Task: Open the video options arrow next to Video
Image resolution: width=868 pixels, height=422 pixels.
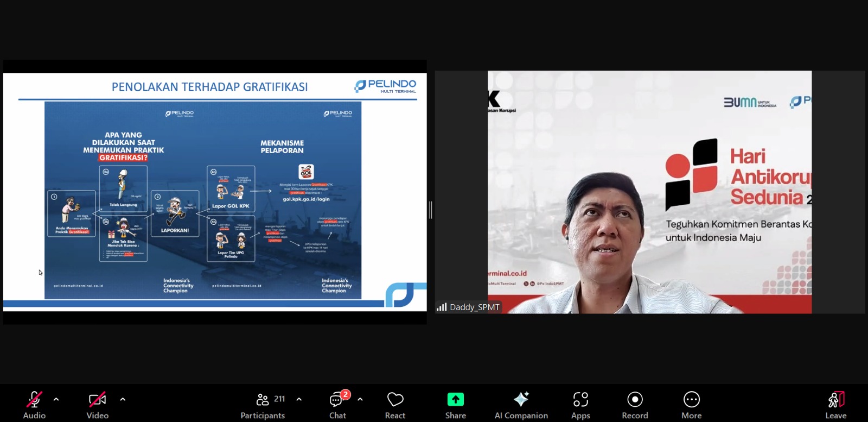Action: tap(123, 399)
